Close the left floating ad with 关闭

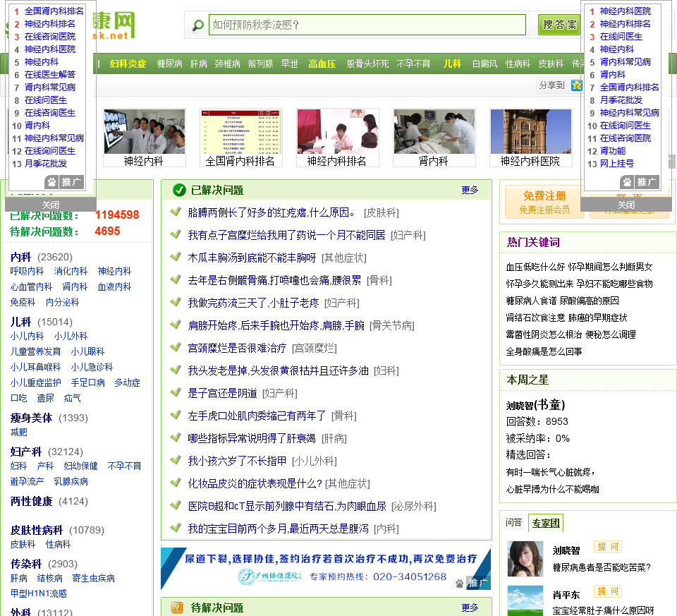[51, 205]
